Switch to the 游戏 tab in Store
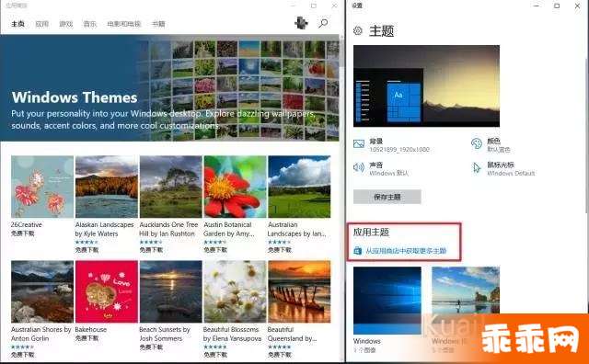The image size is (589, 364). tap(65, 24)
